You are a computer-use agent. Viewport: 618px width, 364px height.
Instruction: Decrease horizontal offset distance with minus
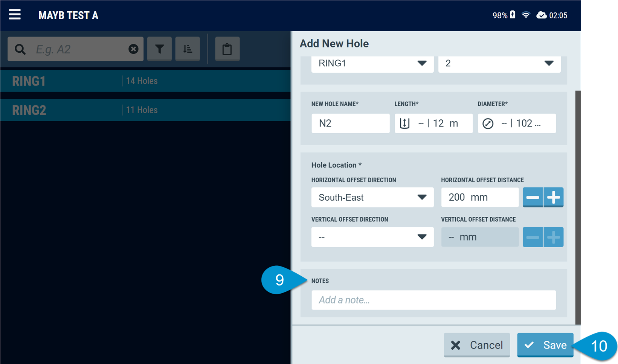pos(533,197)
